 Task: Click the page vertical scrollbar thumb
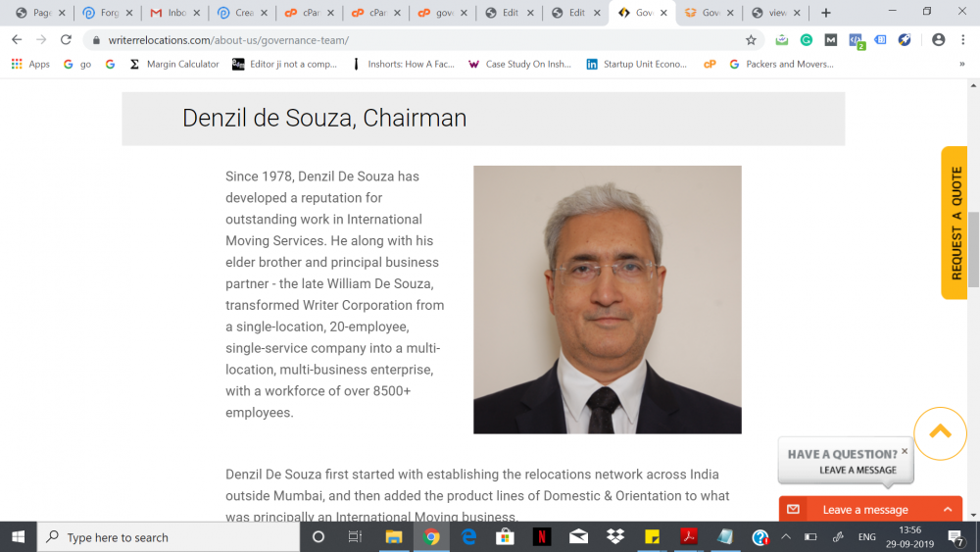(973, 249)
